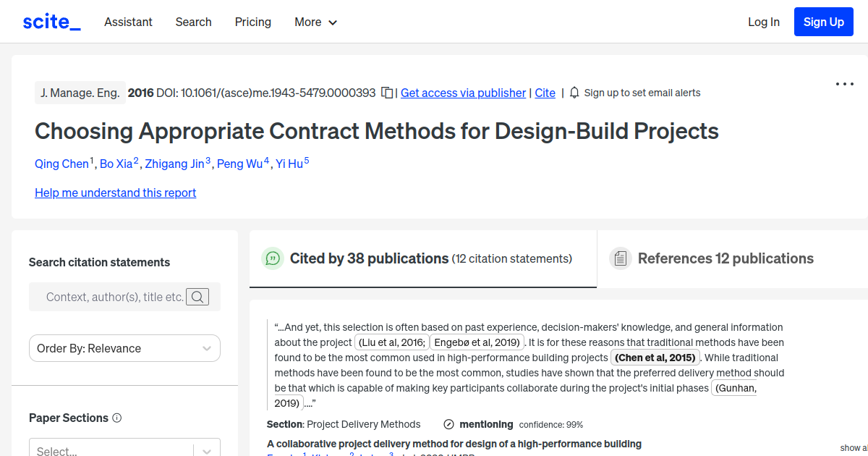Screen dimensions: 868x456
Task: Select the Pricing menu item
Action: pos(252,22)
